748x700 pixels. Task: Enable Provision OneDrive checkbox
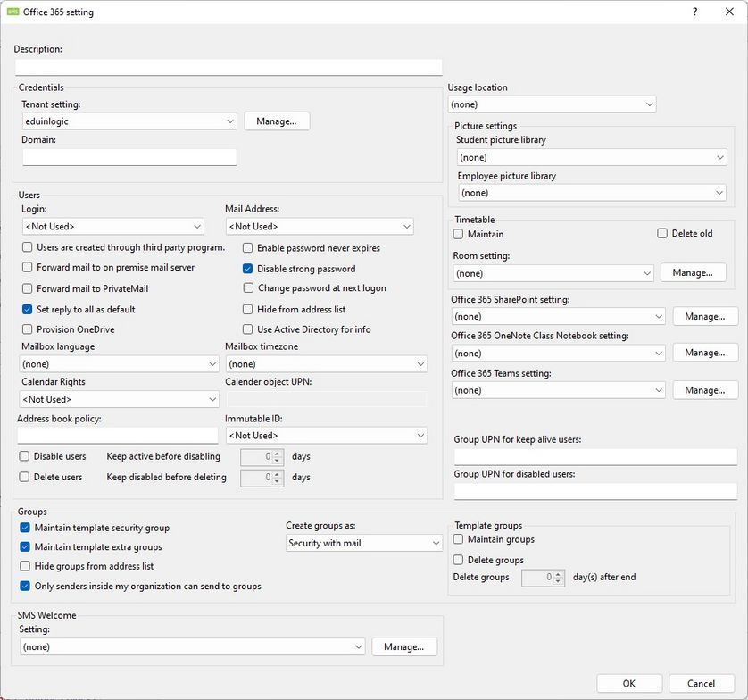[x=29, y=329]
